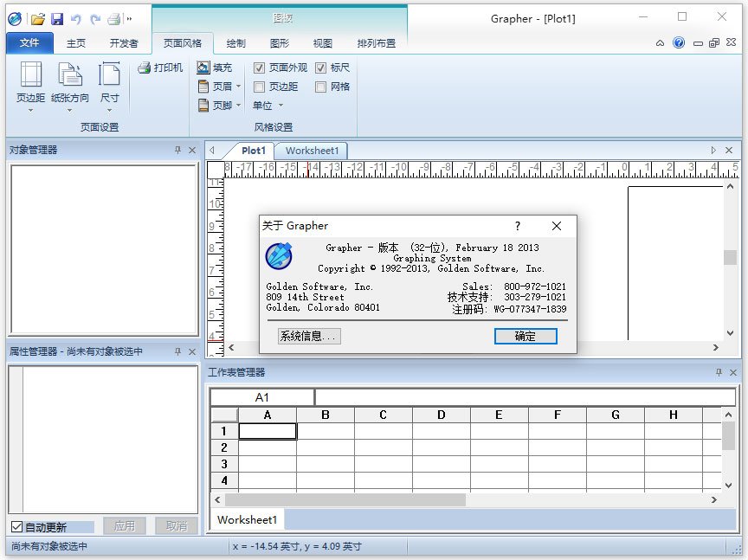Screen dimensions: 748x560
Task: Click 确定 in the About Grapher dialog
Action: [526, 336]
